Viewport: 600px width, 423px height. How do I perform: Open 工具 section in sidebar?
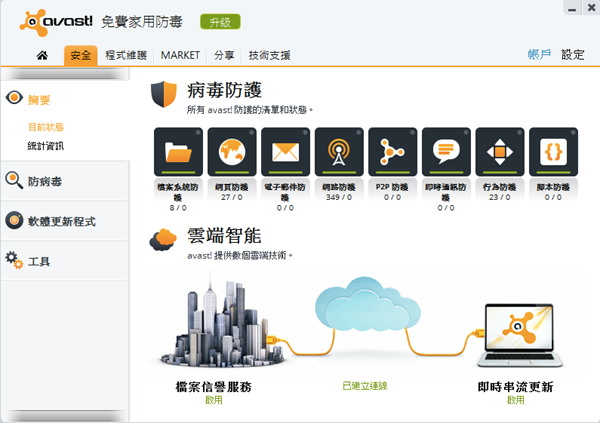(39, 261)
